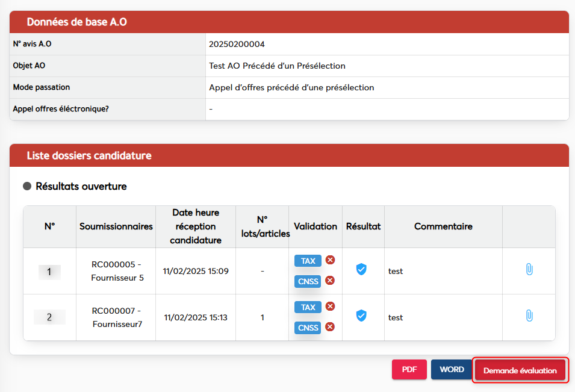
Task: Click red X next to TAX, row 1
Action: [x=330, y=260]
